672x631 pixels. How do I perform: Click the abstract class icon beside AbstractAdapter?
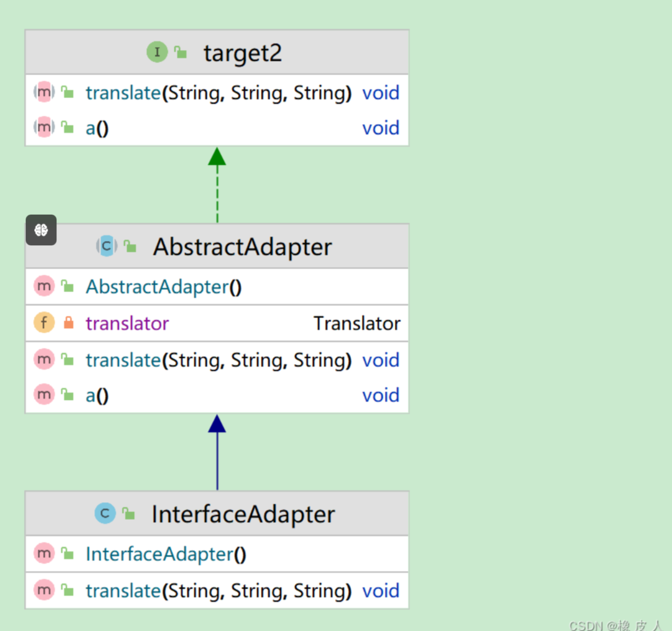[107, 246]
